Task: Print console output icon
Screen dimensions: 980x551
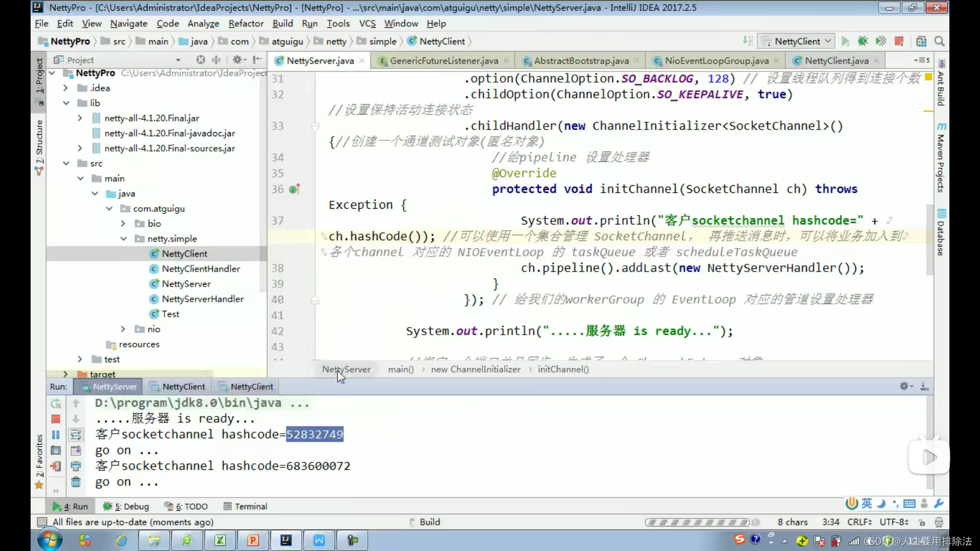Action: coord(76,466)
